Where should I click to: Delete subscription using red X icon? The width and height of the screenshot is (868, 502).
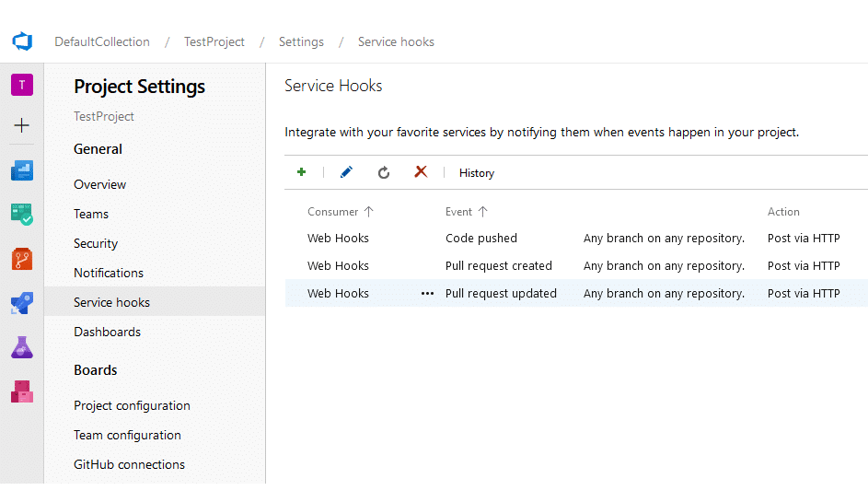[421, 171]
